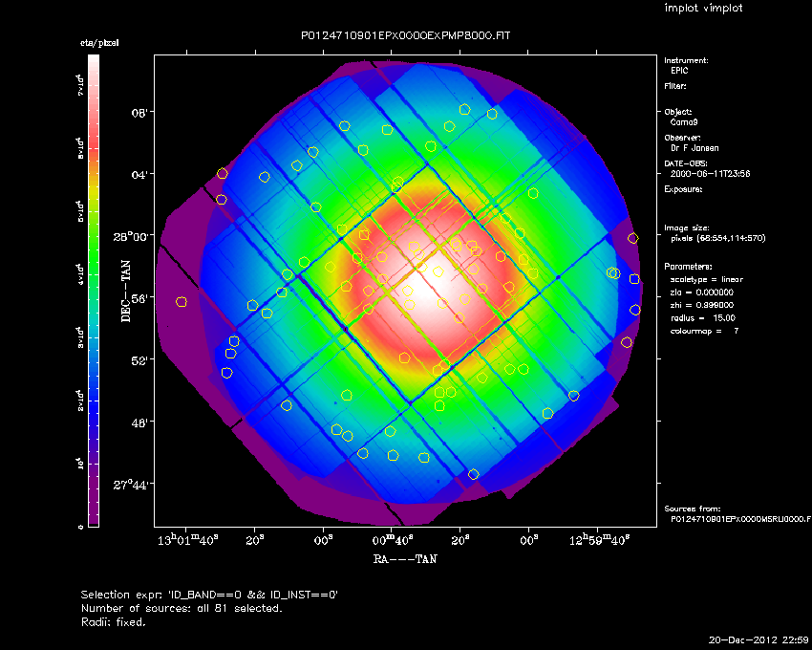This screenshot has height=650, width=812.
Task: Click the 00m40s right ascension label
Action: 393,540
